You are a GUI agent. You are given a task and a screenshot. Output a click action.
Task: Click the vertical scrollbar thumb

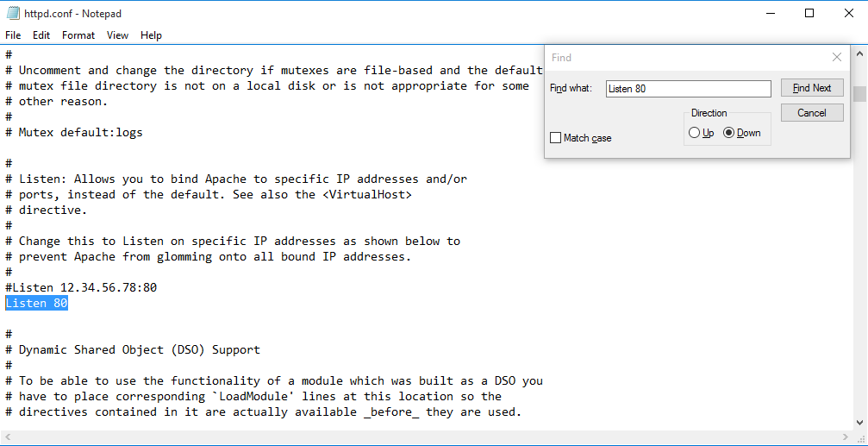(859, 93)
